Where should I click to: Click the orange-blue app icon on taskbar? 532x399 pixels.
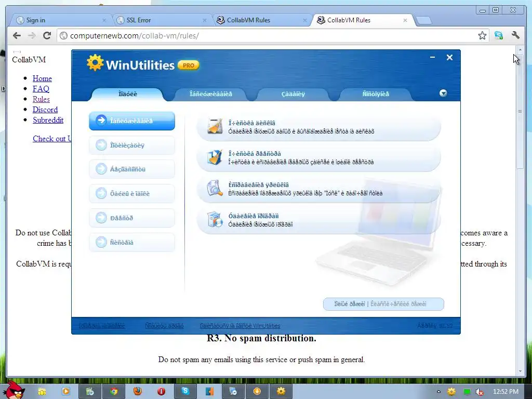click(209, 392)
